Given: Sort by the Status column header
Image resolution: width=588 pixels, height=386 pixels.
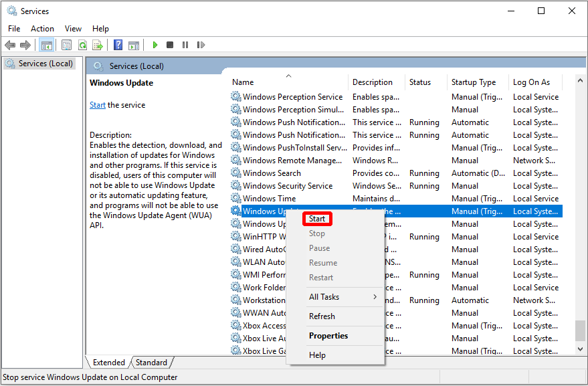Looking at the screenshot, I should (x=426, y=82).
